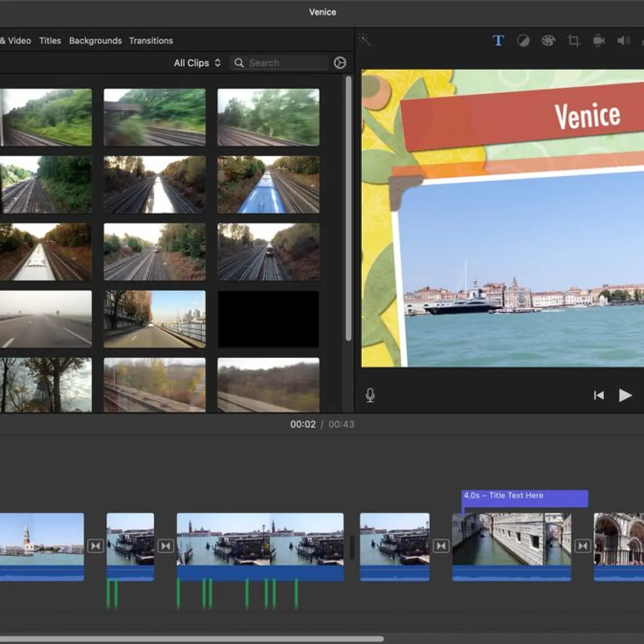Select the crop tool
Image resolution: width=644 pixels, height=644 pixels.
[x=574, y=41]
